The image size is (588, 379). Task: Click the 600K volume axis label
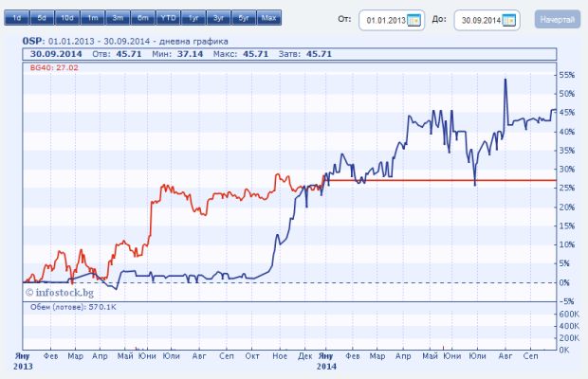tap(569, 314)
